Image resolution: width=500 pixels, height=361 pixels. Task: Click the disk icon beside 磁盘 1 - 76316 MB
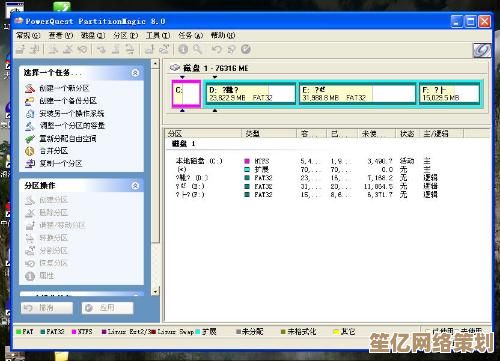coord(175,68)
